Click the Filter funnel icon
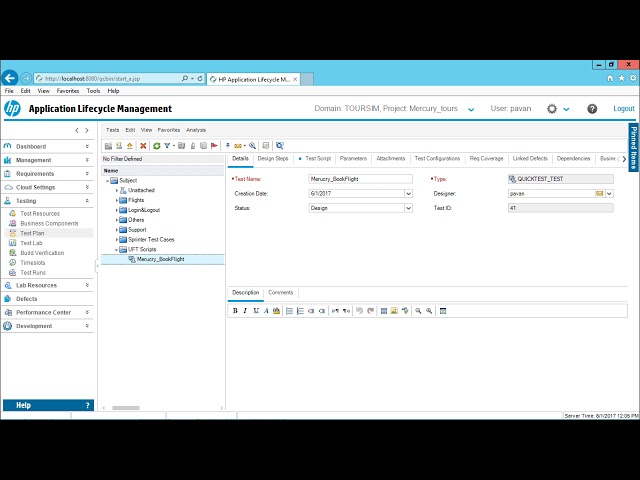This screenshot has width=640, height=480. click(167, 146)
